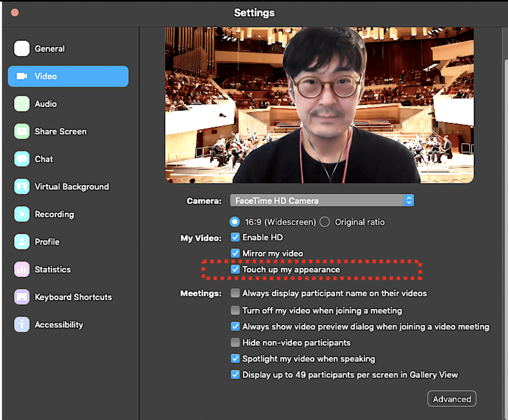Click the Profile person icon

(x=22, y=242)
